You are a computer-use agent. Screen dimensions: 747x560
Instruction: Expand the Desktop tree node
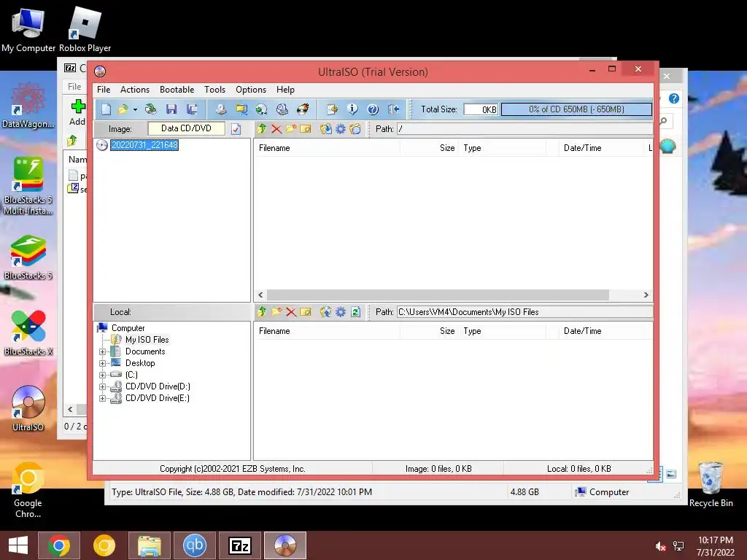[x=102, y=363]
